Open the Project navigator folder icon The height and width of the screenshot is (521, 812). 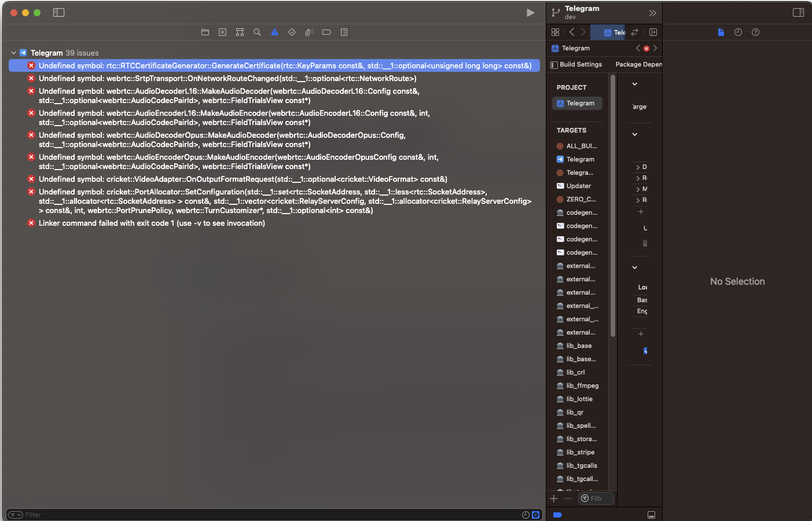pyautogui.click(x=205, y=32)
